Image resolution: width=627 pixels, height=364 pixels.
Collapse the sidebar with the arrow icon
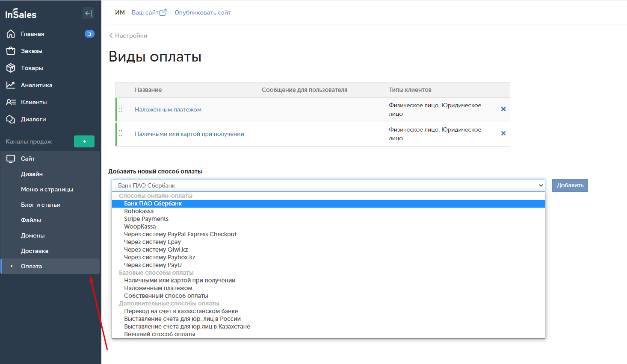point(89,13)
